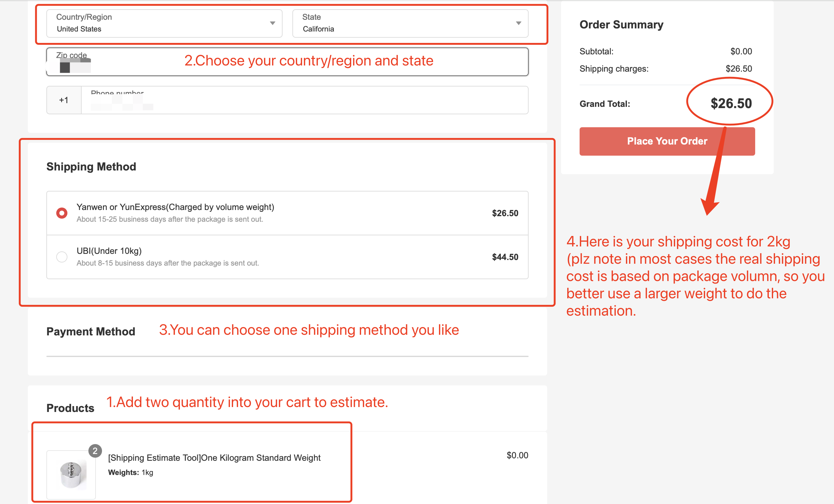Click the Shipping Method section heading
This screenshot has height=504, width=834.
click(x=91, y=167)
